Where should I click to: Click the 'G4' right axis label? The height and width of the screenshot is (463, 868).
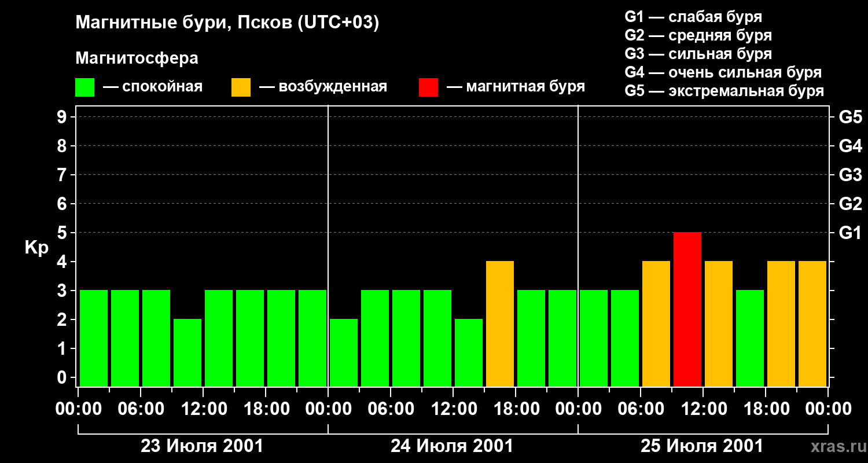pos(850,146)
